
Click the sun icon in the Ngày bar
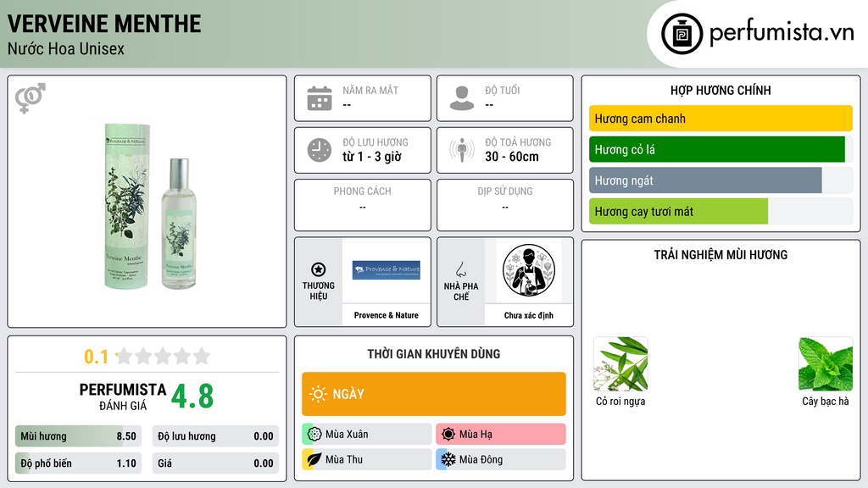[x=319, y=394]
